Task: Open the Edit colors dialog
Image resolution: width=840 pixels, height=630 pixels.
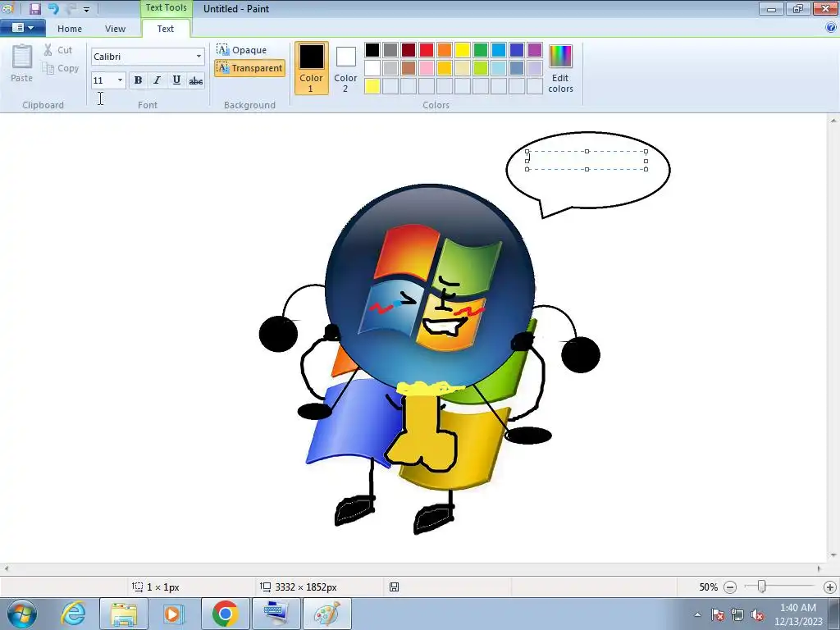Action: (x=560, y=69)
